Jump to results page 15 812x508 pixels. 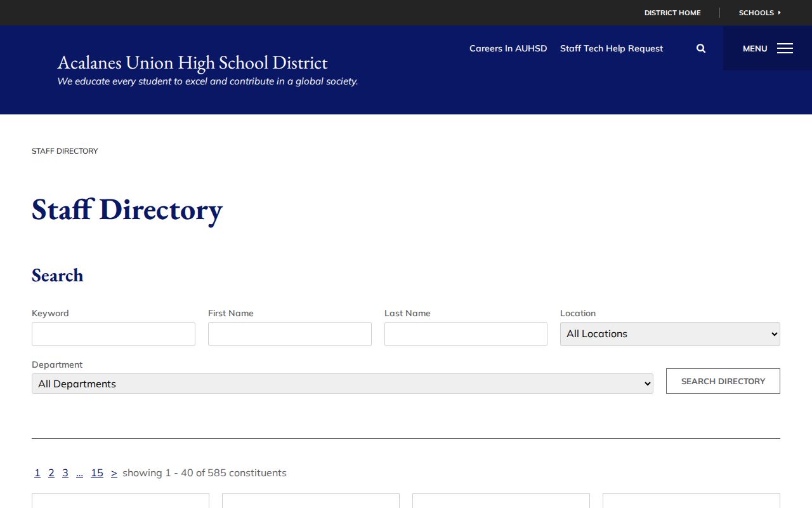(x=97, y=473)
